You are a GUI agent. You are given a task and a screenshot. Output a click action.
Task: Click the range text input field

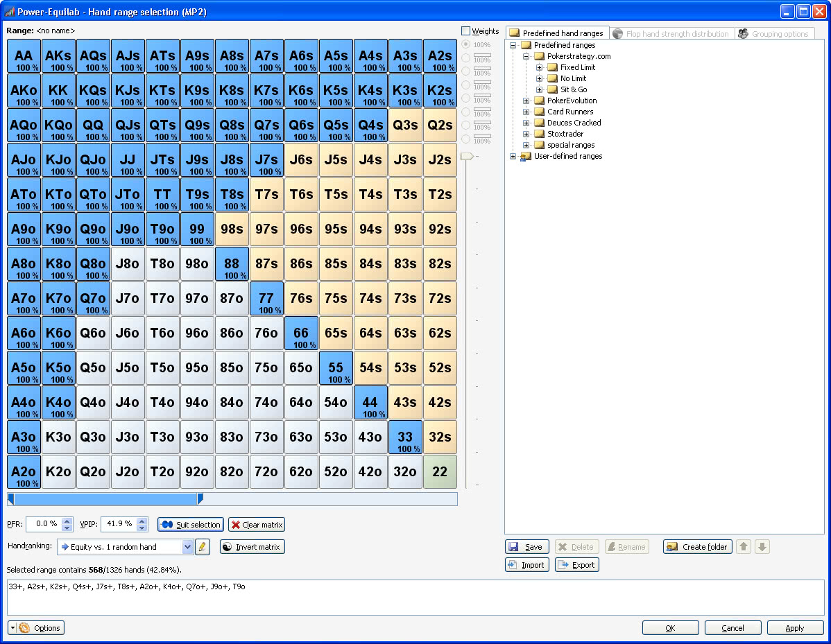[x=416, y=598]
